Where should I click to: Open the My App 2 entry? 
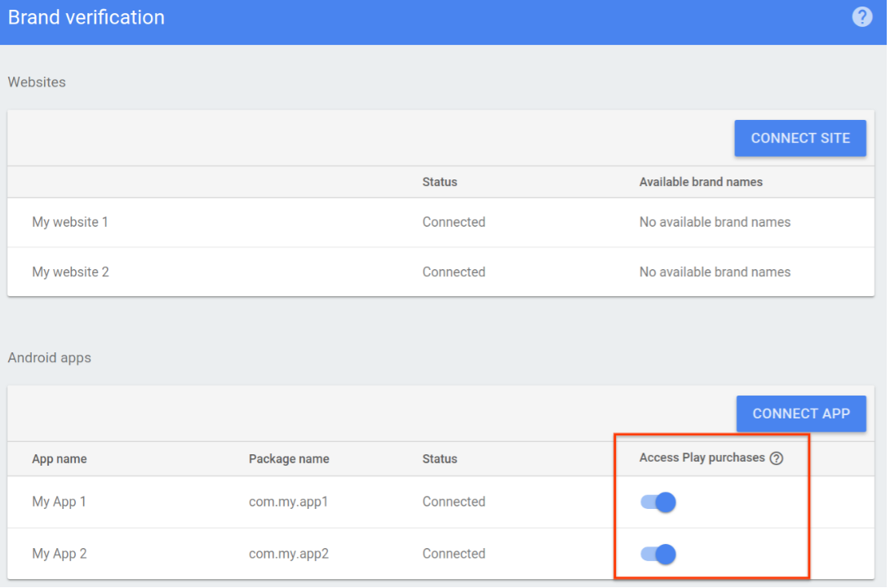point(59,554)
